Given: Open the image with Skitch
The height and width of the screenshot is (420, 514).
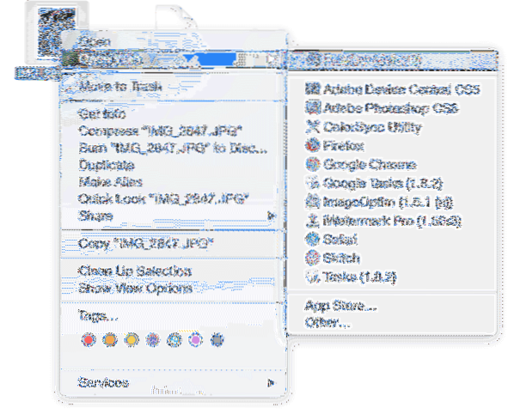Looking at the screenshot, I should click(333, 259).
